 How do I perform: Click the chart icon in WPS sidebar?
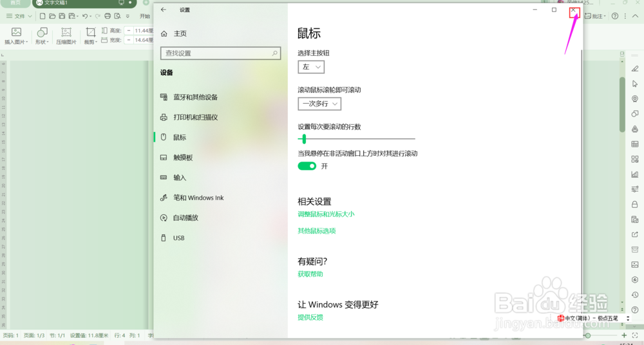pos(635,174)
